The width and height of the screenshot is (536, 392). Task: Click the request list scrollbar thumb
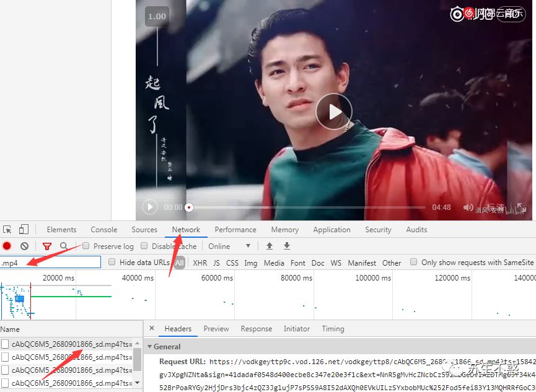137,359
